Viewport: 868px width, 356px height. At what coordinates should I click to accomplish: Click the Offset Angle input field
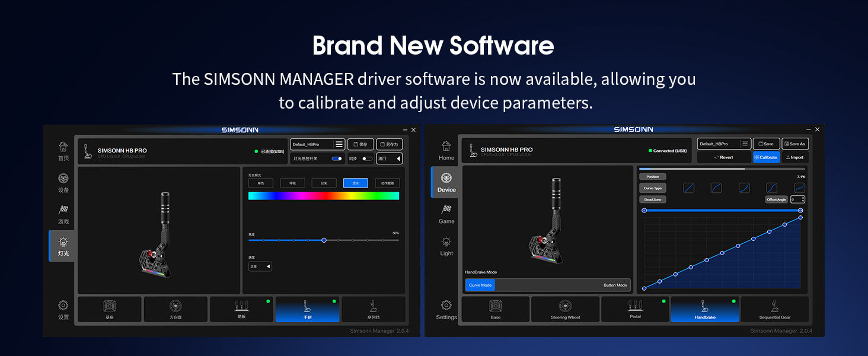click(x=797, y=199)
